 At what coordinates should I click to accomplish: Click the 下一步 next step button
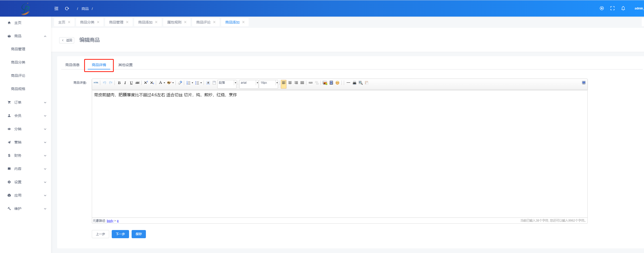coord(120,234)
